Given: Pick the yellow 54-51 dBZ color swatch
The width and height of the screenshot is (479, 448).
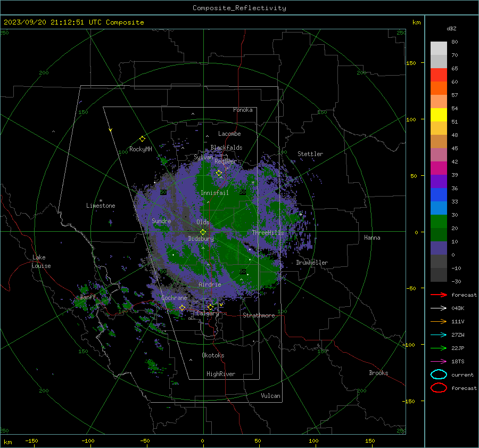Looking at the screenshot, I should pyautogui.click(x=439, y=115).
